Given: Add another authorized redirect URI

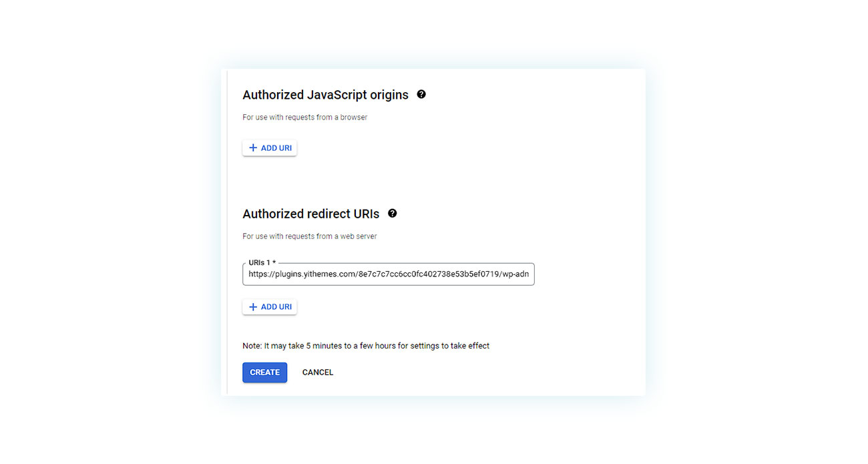Looking at the screenshot, I should pos(270,307).
